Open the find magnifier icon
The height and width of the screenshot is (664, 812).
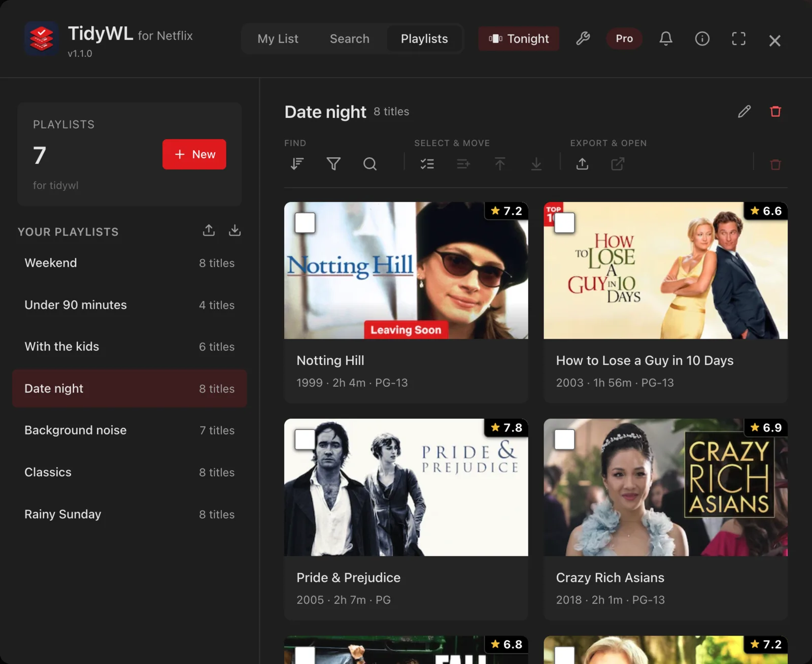click(x=370, y=164)
